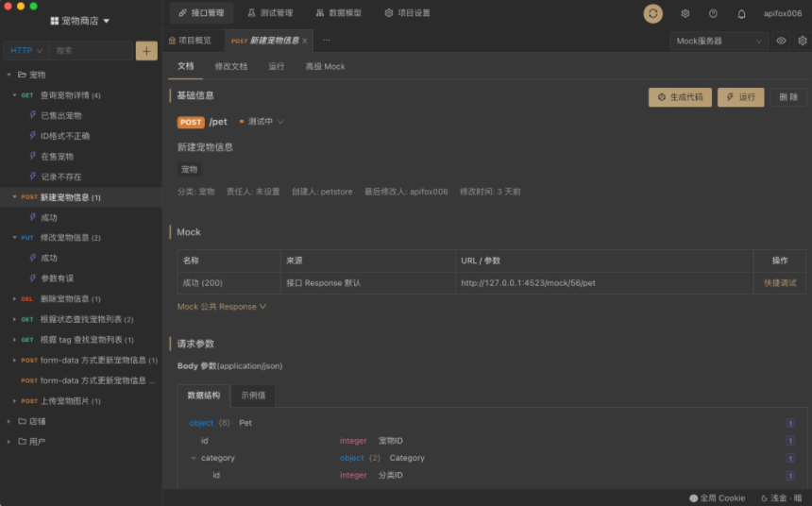The width and height of the screenshot is (812, 506).
Task: Expand 根据状态查找宠物列表 node
Action: coord(14,319)
